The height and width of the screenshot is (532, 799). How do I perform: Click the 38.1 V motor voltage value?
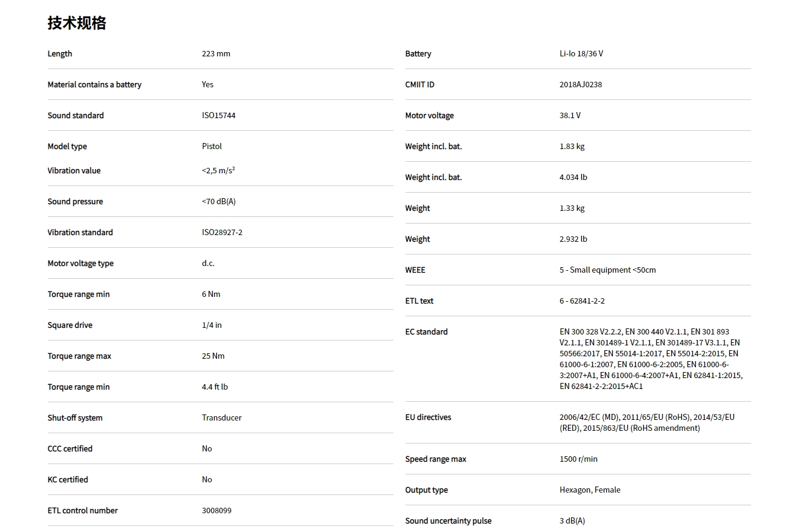coord(570,116)
